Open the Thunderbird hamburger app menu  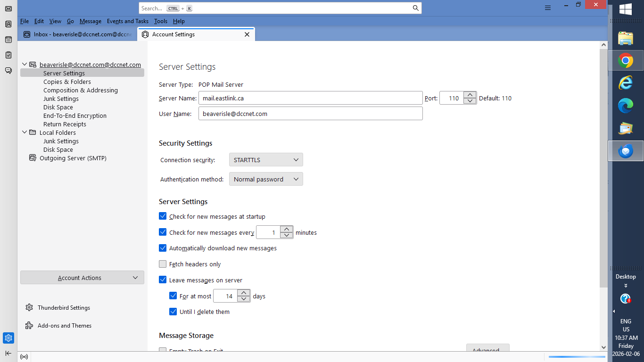547,8
